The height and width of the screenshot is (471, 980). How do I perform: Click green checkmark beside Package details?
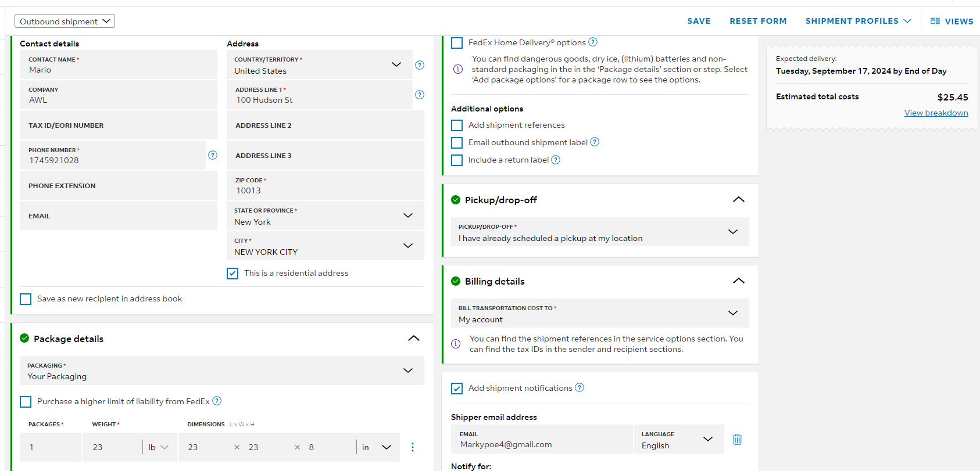pyautogui.click(x=24, y=338)
